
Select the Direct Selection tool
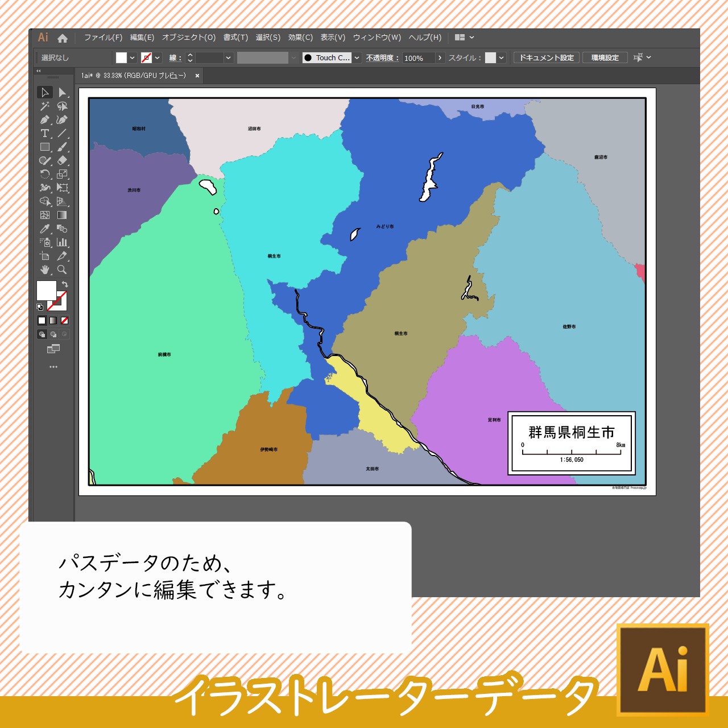pos(63,92)
